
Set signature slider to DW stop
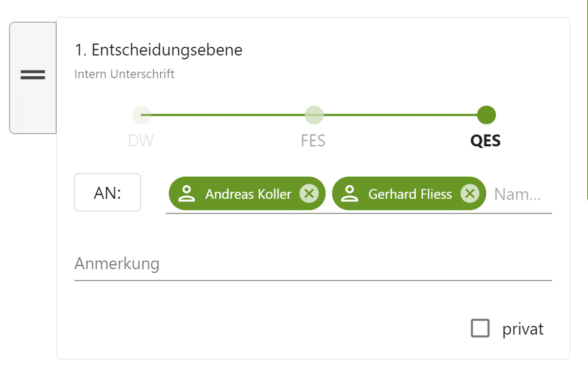click(142, 115)
